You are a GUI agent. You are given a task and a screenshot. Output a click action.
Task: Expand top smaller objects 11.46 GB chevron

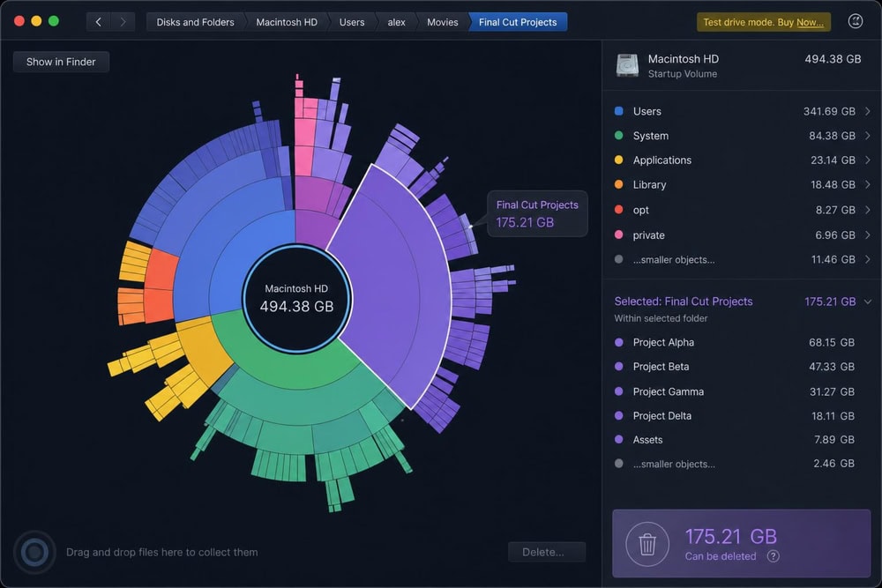(868, 259)
